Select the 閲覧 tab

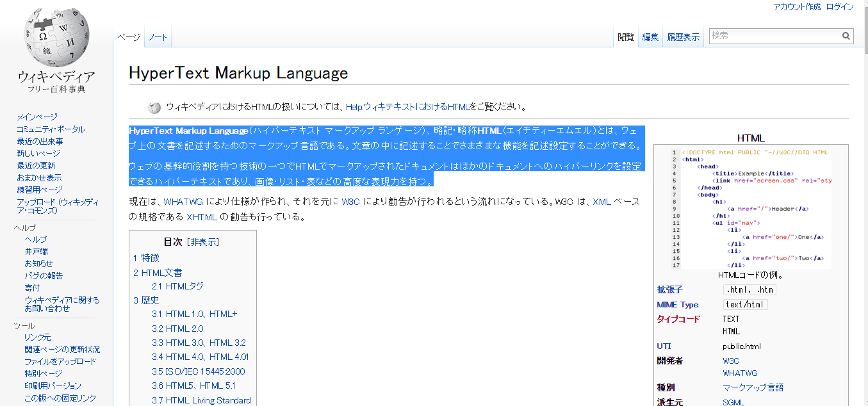point(626,37)
